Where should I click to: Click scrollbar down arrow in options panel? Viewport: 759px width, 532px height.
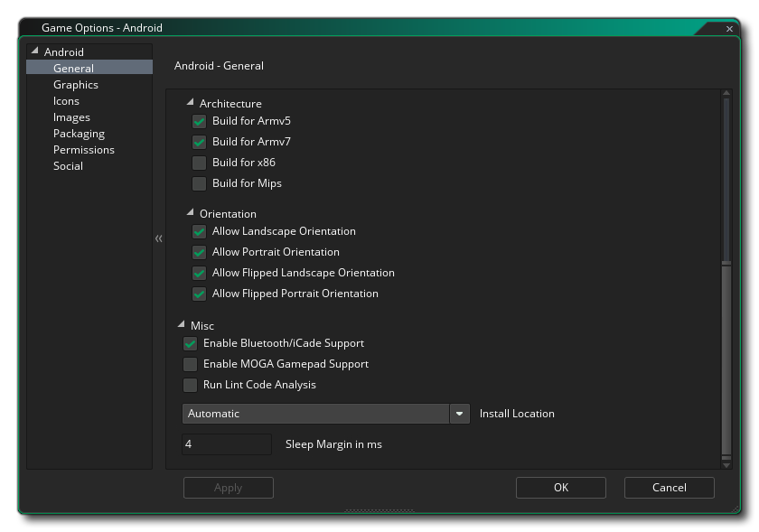[x=726, y=463]
